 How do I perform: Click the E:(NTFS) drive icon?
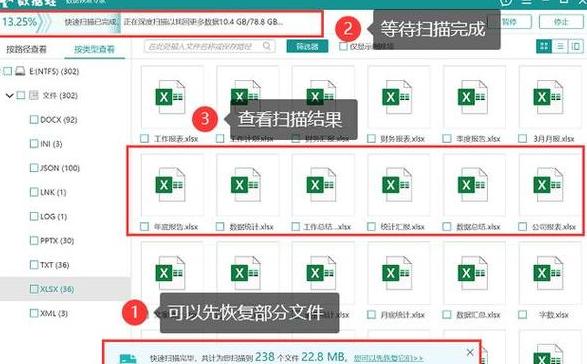(x=20, y=71)
